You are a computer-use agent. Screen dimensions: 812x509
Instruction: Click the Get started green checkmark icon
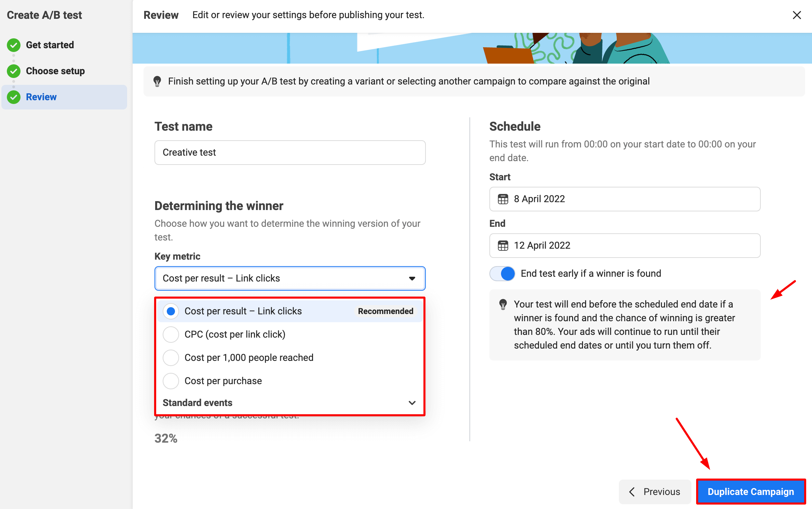pyautogui.click(x=14, y=45)
